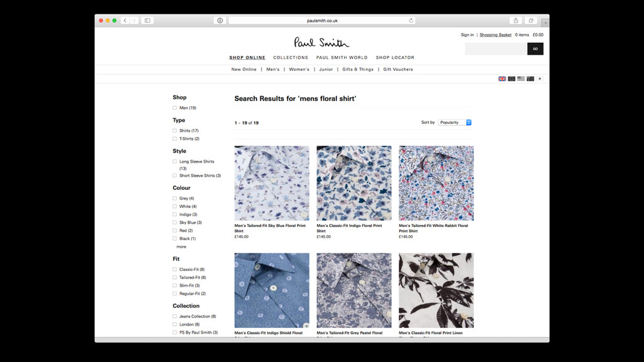
Task: Toggle the Safari sidebar button
Action: (147, 21)
